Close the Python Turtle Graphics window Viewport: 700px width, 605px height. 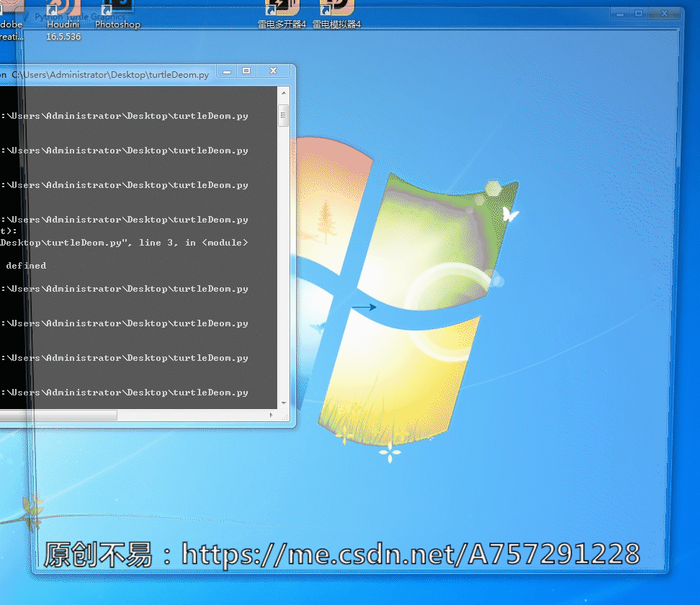pos(665,14)
